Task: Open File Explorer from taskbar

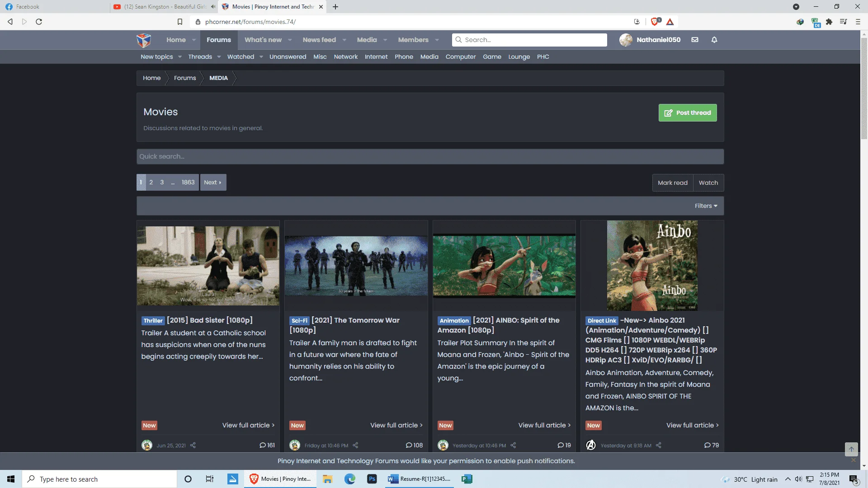Action: click(x=328, y=479)
